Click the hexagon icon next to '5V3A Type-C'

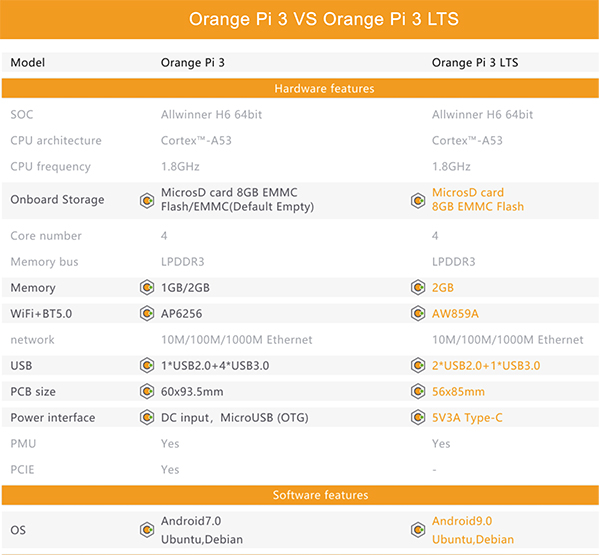(x=418, y=418)
